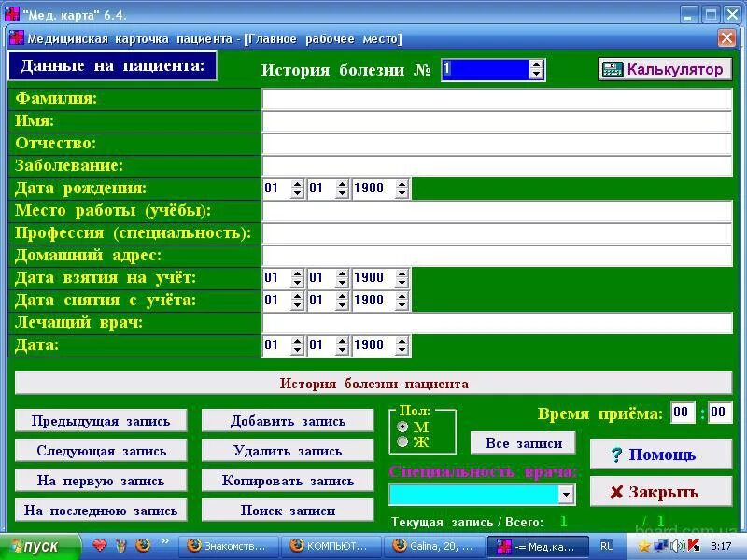This screenshot has height=560, width=747.
Task: Click the 8:17 taskbar clock
Action: pyautogui.click(x=721, y=546)
